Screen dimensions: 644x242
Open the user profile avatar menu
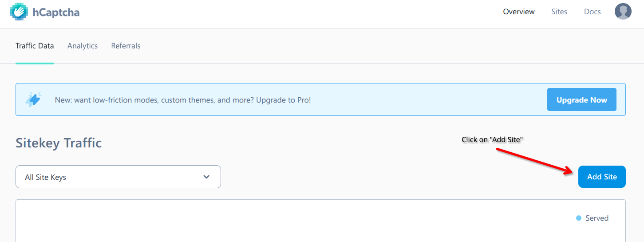pyautogui.click(x=623, y=12)
